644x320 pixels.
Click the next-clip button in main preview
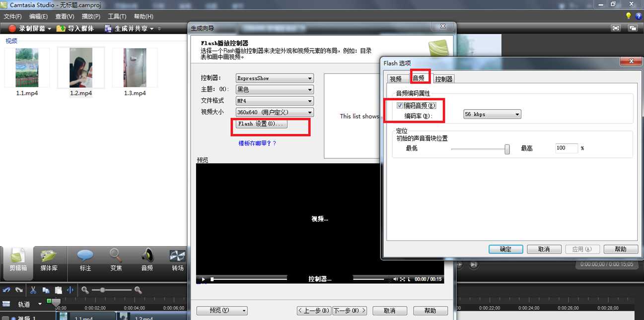click(474, 264)
